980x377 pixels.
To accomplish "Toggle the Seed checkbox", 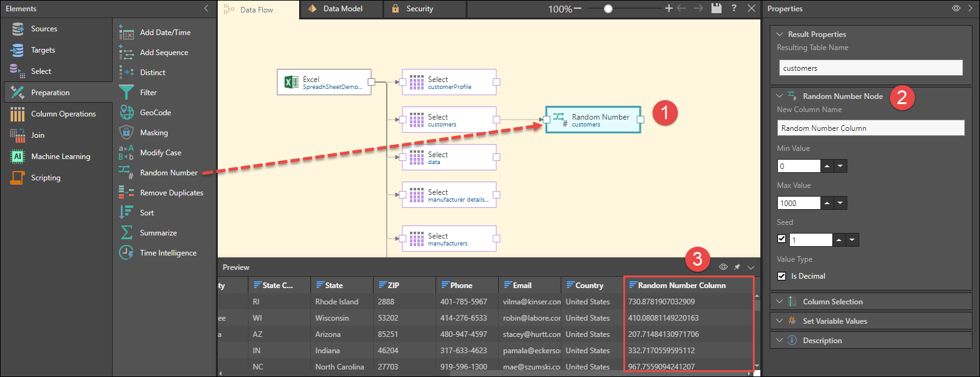I will coord(781,239).
